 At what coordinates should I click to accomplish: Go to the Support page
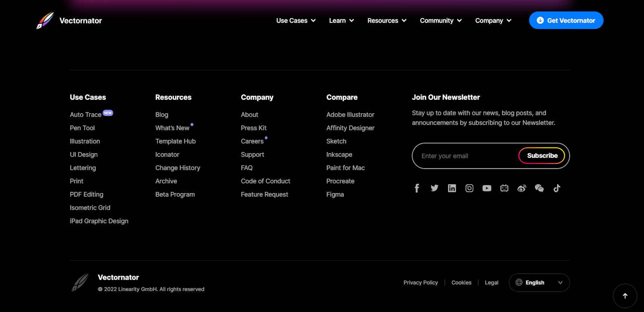pos(252,155)
